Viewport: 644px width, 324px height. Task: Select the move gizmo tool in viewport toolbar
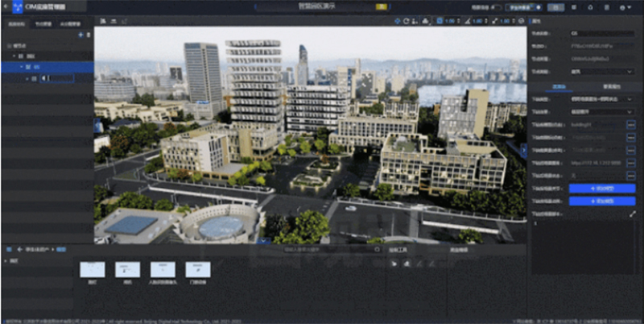click(x=398, y=21)
